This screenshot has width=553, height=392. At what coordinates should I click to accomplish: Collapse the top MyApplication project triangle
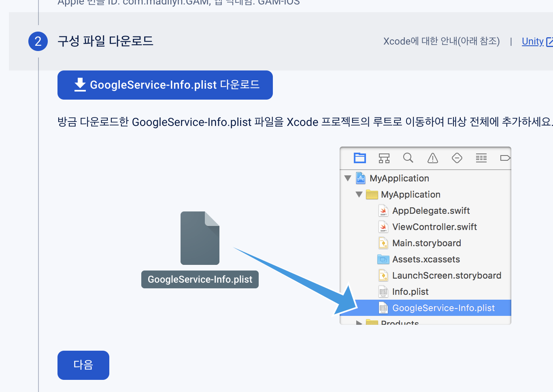(x=348, y=178)
